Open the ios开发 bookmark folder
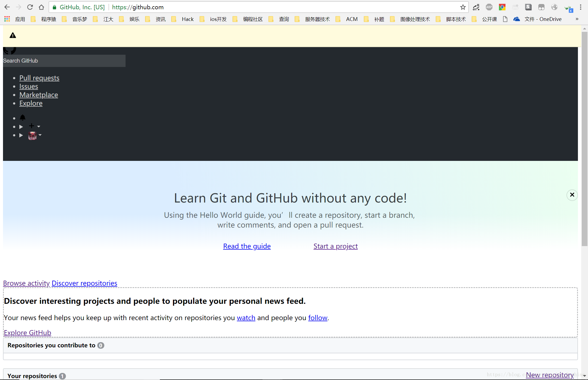 (x=213, y=19)
